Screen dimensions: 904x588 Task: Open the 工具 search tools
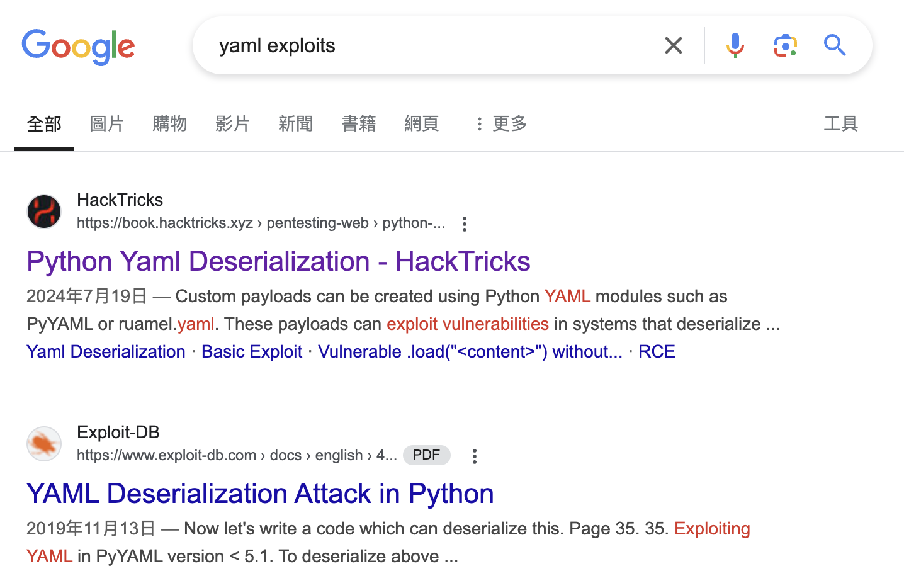click(840, 123)
